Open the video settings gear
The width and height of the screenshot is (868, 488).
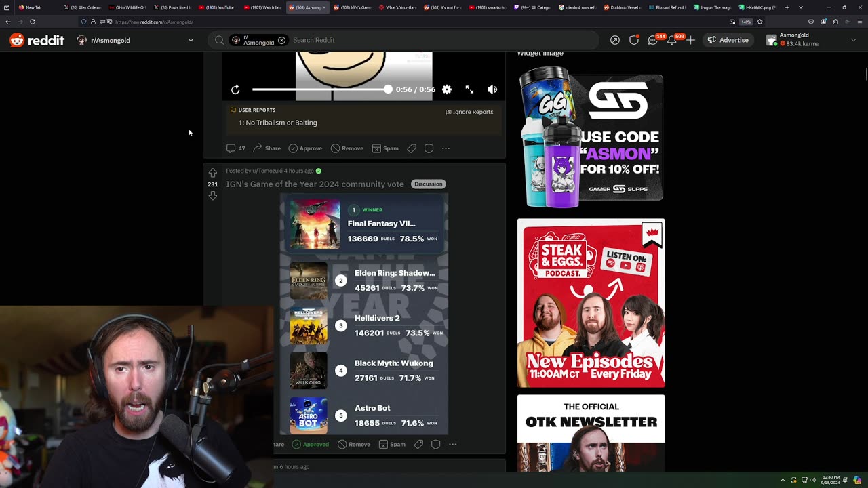click(447, 89)
